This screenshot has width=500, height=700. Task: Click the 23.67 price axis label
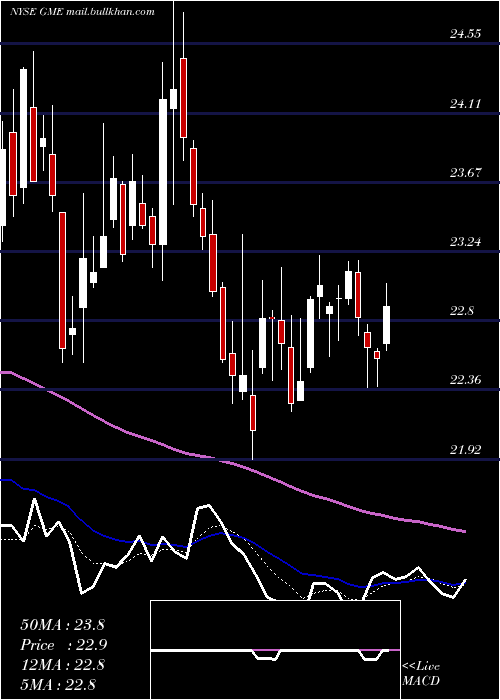[x=465, y=173]
